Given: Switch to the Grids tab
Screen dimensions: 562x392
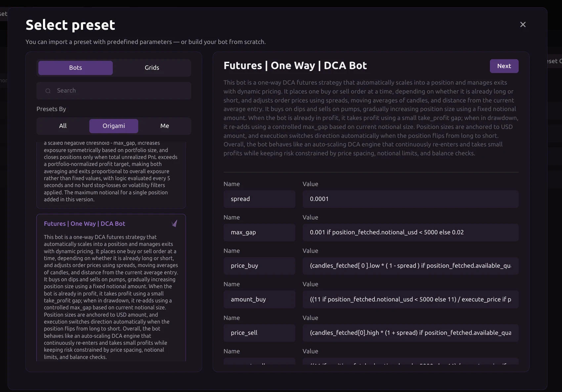Looking at the screenshot, I should pyautogui.click(x=152, y=68).
